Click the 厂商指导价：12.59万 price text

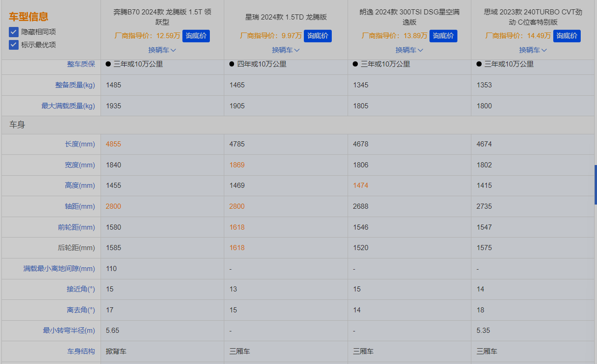[148, 36]
